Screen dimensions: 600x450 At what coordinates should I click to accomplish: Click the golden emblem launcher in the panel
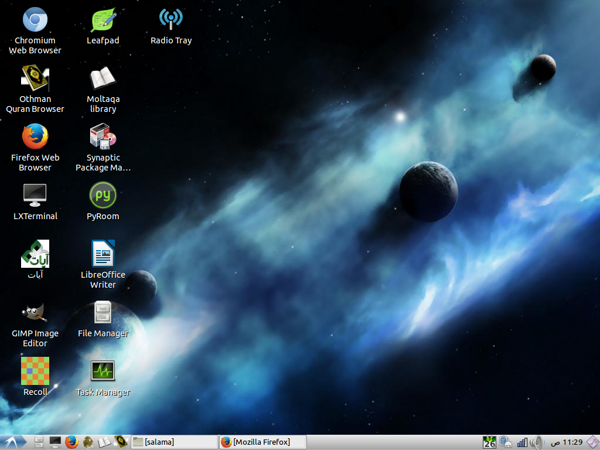(88, 442)
